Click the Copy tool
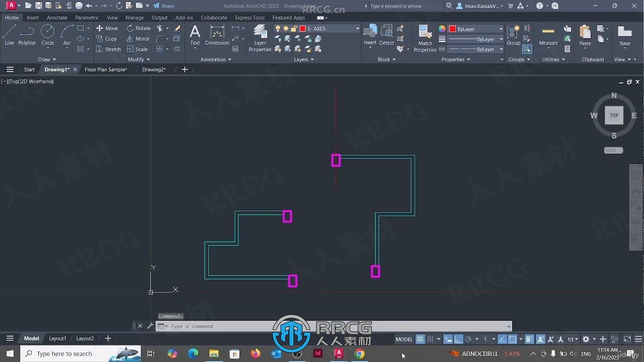Screen dimensions: 644x362 point(106,39)
